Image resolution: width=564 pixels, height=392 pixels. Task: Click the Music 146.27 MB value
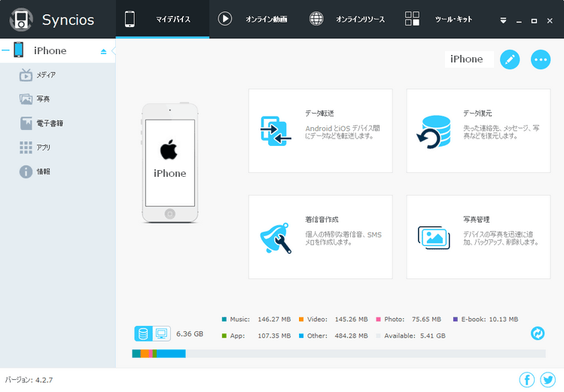point(274,319)
